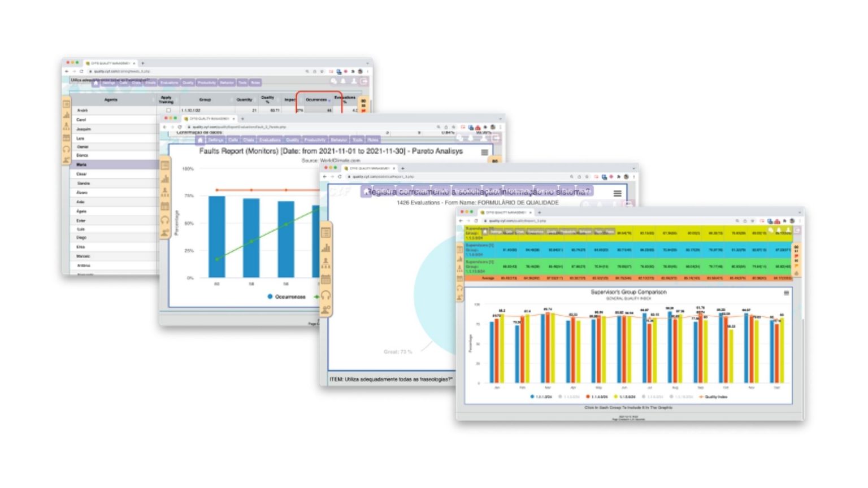The width and height of the screenshot is (868, 488).
Task: Open hamburger menu on Registra corretamente chart
Action: [617, 193]
